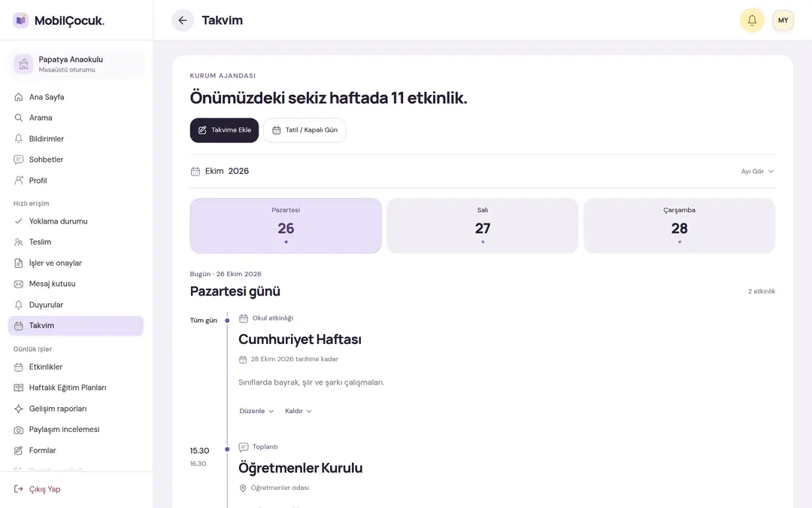The height and width of the screenshot is (508, 812).
Task: Open Sohbetler in the sidebar
Action: [76, 160]
